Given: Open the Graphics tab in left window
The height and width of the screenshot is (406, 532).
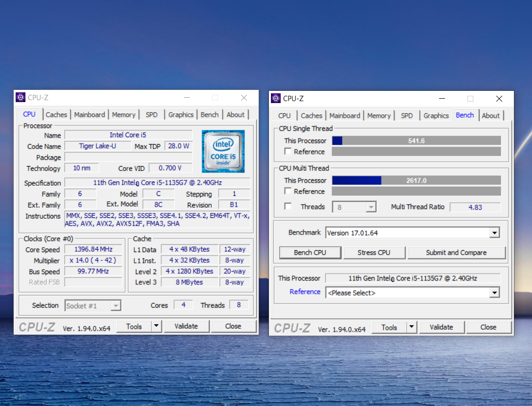Looking at the screenshot, I should click(x=181, y=115).
